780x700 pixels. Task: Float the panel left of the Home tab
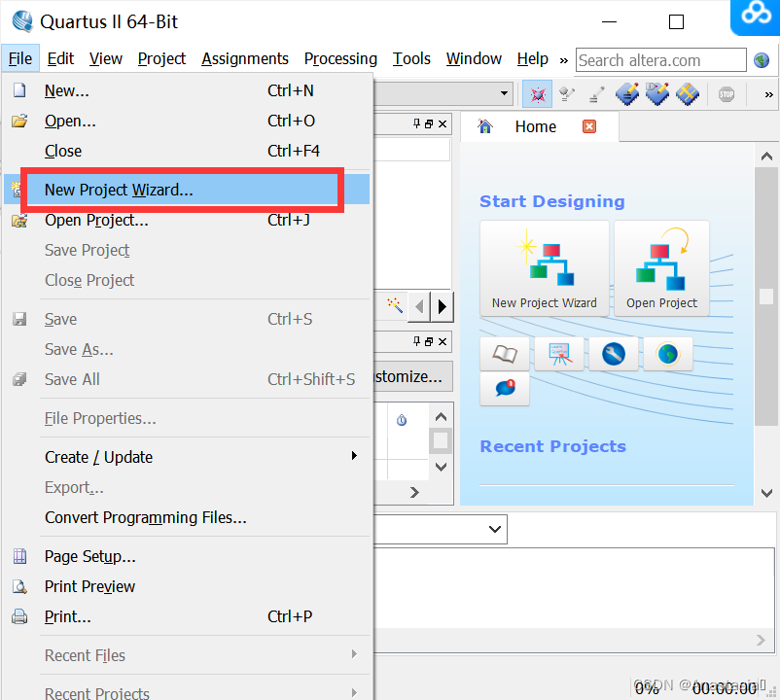click(x=429, y=123)
